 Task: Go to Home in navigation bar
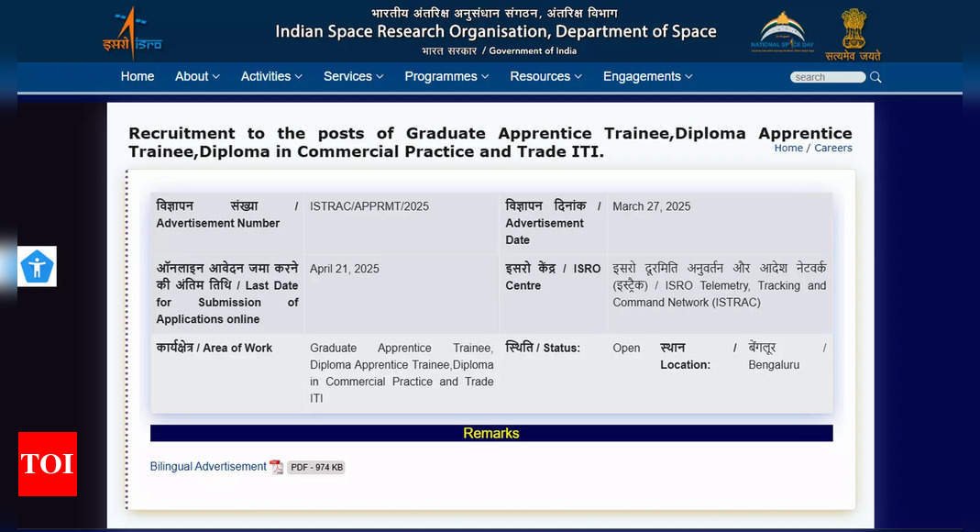[138, 76]
